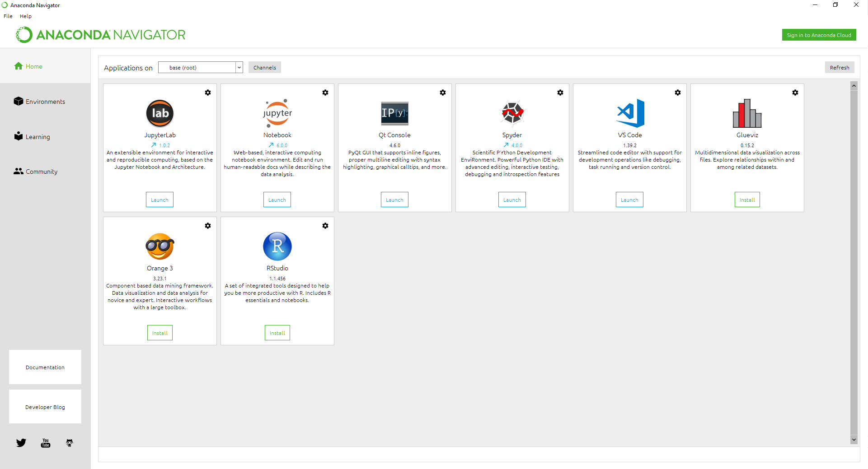This screenshot has height=469, width=868.
Task: Click the VS Code application logo
Action: 630,113
